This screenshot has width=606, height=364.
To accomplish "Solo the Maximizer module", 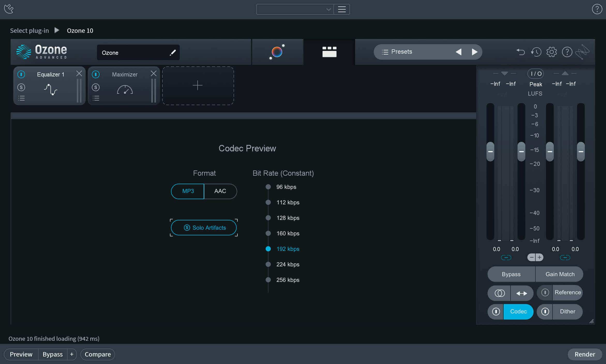I will point(96,87).
